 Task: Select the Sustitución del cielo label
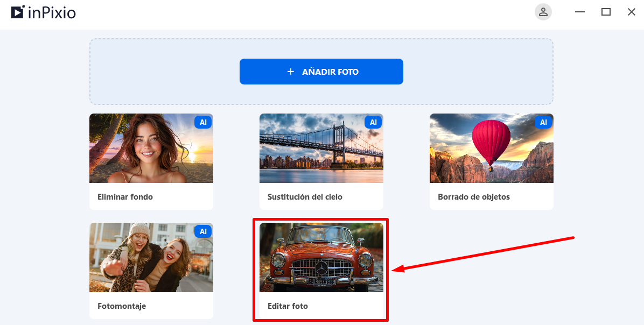pyautogui.click(x=305, y=197)
